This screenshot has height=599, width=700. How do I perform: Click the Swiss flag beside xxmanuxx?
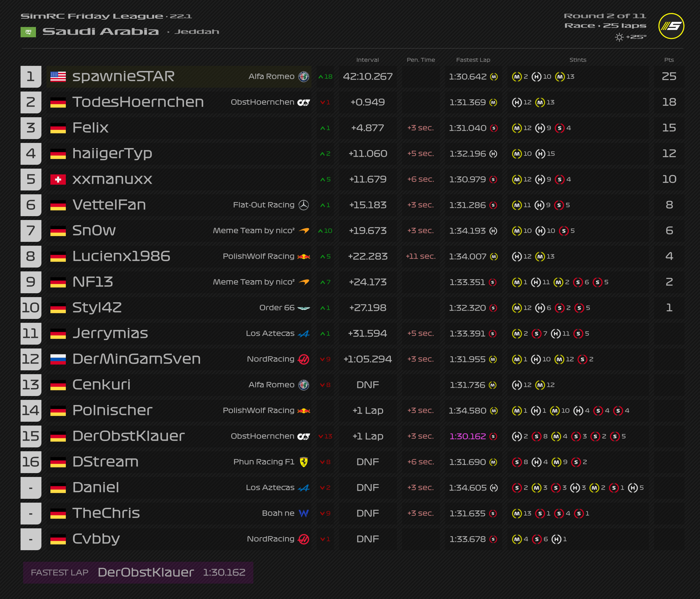tap(58, 180)
